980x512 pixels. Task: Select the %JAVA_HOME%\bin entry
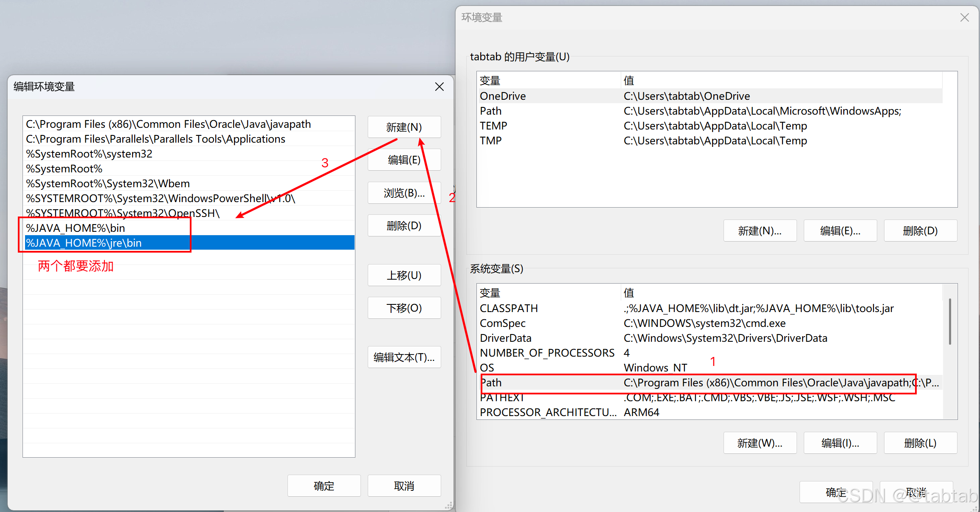pos(76,228)
